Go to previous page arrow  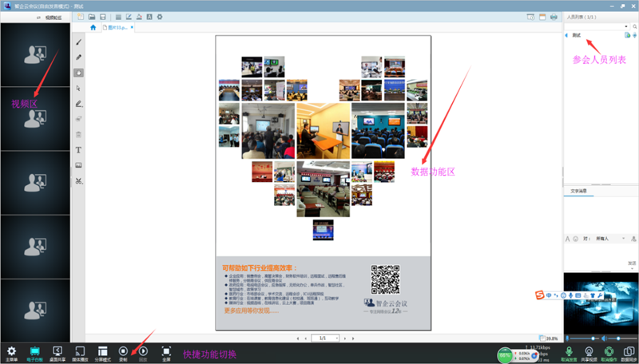(x=306, y=338)
